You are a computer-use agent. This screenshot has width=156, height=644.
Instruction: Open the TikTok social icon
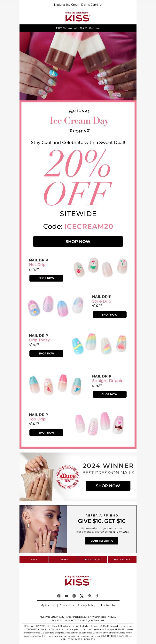tap(97, 596)
